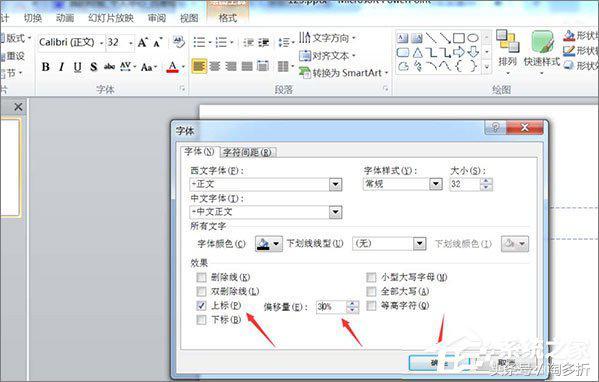Check 下标(B) subscript checkbox
Screen dimensions: 599x382
pyautogui.click(x=201, y=319)
